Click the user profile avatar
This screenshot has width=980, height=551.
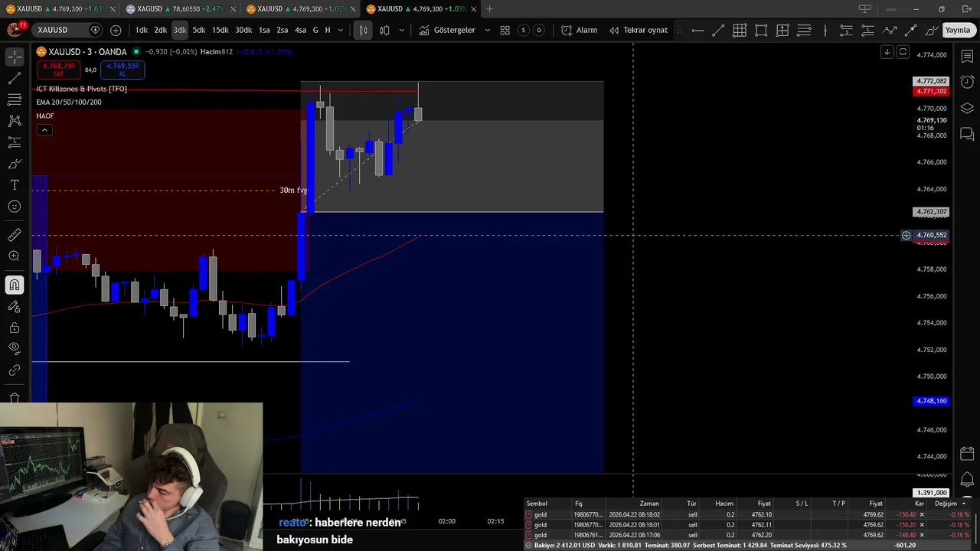coord(15,30)
